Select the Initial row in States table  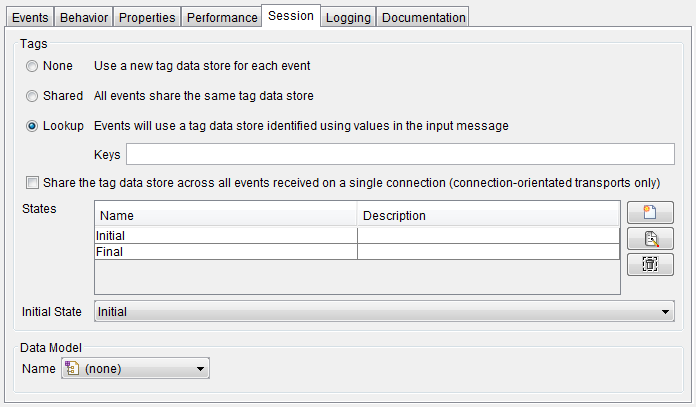226,235
